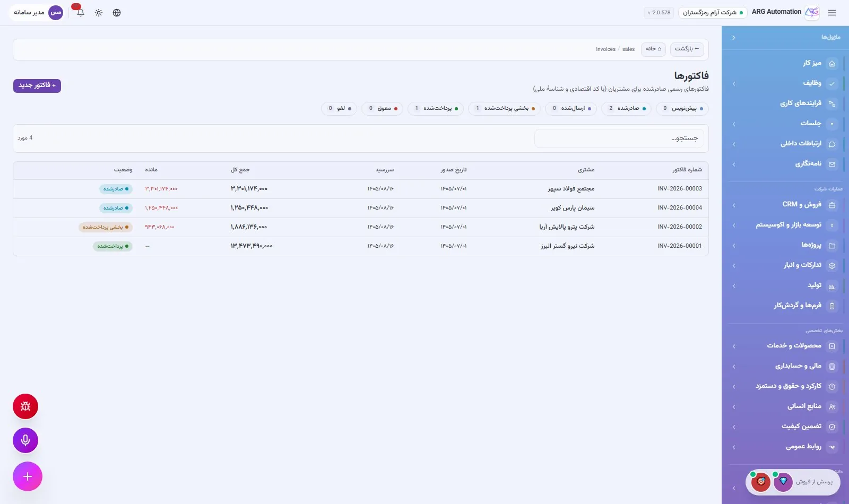Click the جستجو search field
849x504 pixels.
[x=619, y=138]
